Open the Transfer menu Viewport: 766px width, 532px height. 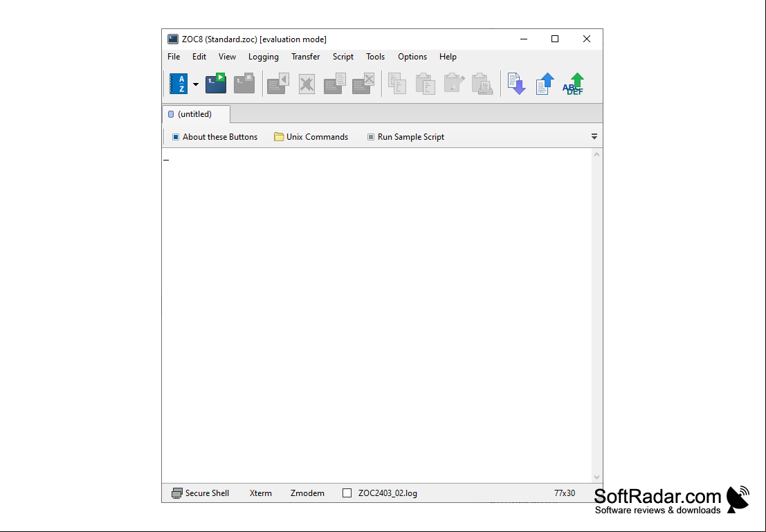(305, 57)
